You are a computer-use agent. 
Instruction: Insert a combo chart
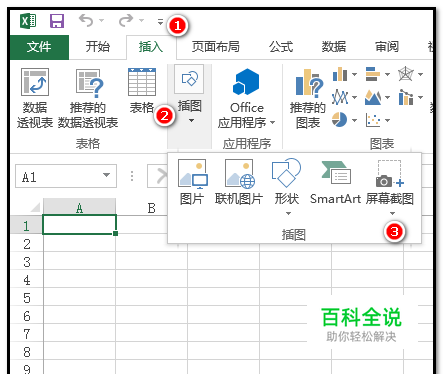click(406, 97)
